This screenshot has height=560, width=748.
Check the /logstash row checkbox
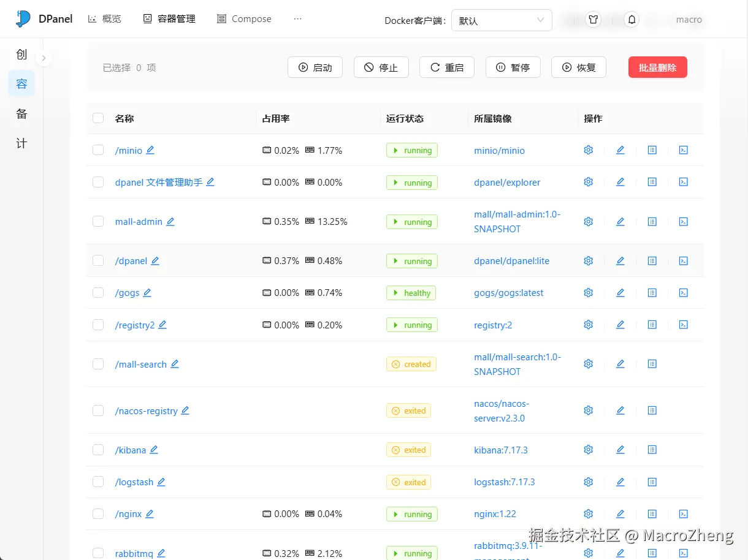coord(98,482)
